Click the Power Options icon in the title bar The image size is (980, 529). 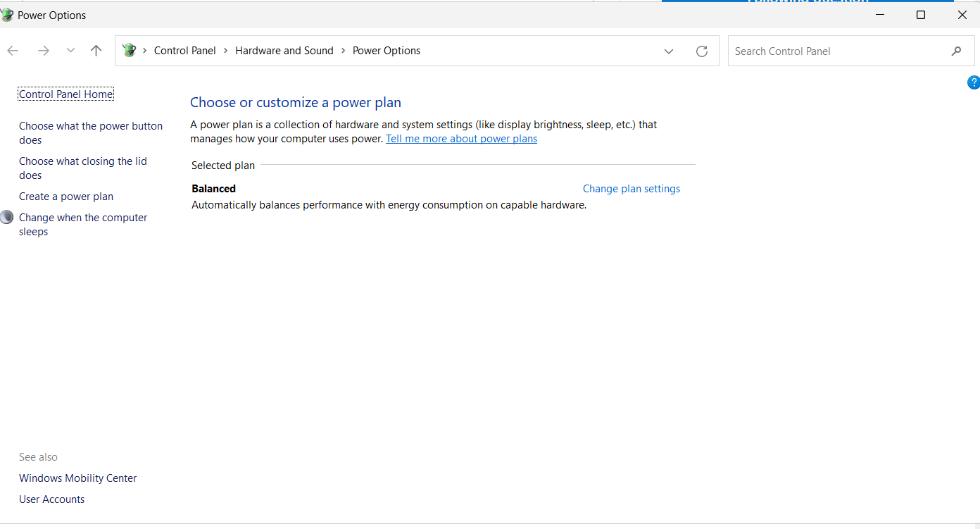click(x=7, y=14)
